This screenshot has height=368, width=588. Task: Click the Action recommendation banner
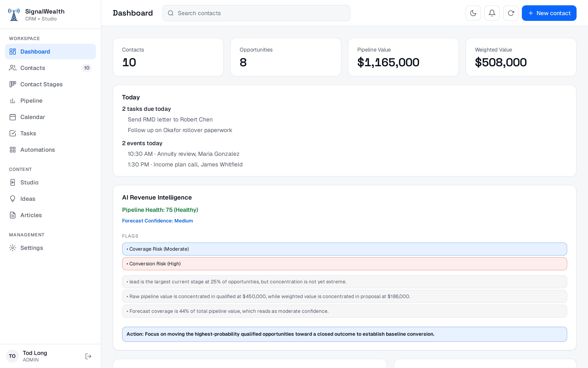[344, 334]
